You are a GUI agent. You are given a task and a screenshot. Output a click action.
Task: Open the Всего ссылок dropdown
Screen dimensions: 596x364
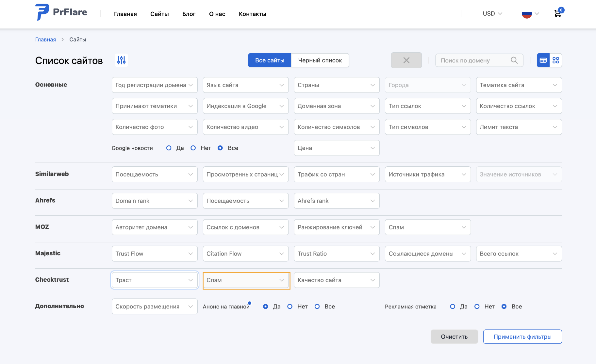(519, 254)
